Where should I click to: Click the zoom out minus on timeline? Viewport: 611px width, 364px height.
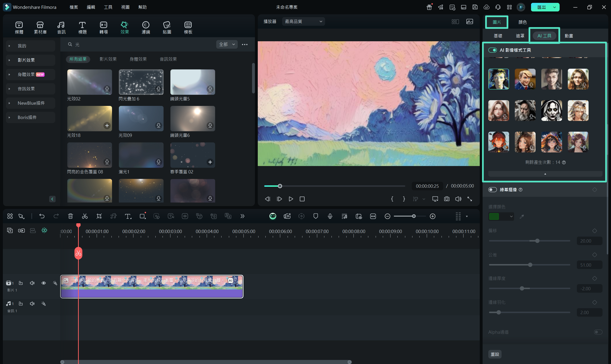387,216
